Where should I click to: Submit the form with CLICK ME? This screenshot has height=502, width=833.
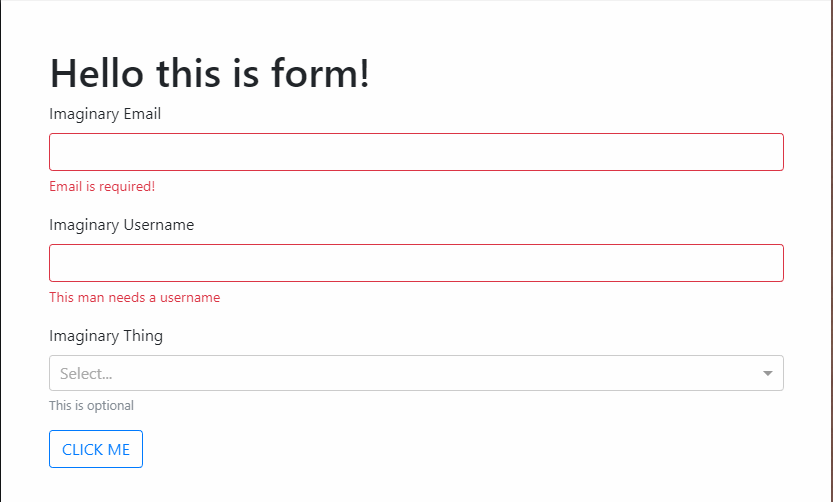96,449
